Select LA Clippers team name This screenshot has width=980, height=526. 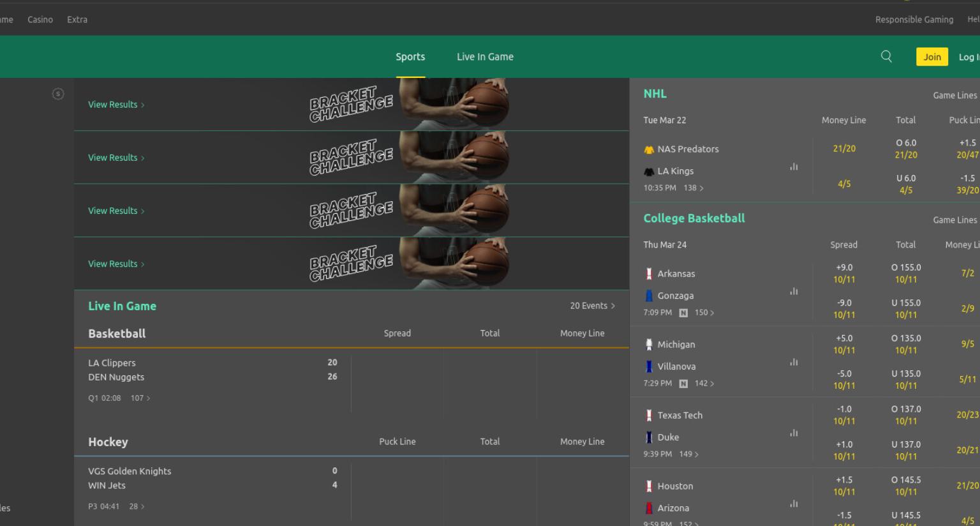coord(112,363)
